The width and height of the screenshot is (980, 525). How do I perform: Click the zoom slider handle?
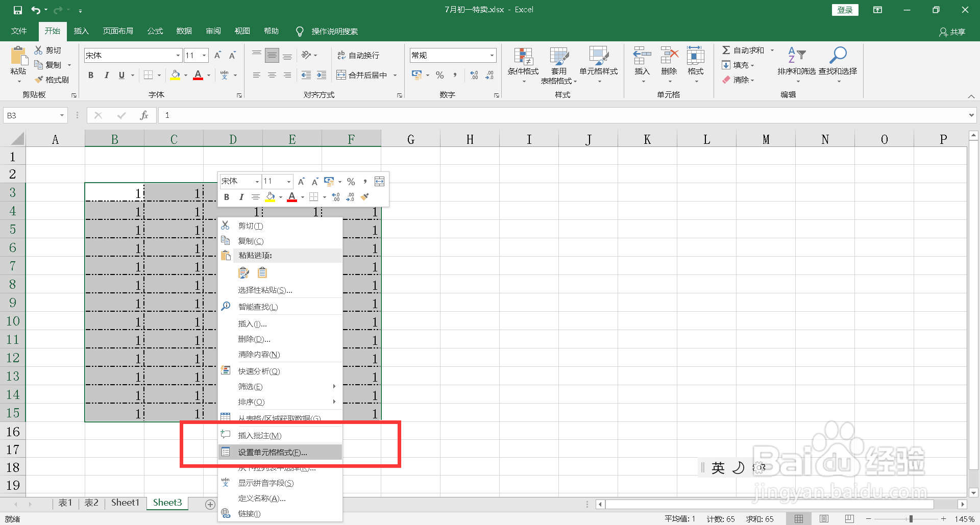coord(911,519)
